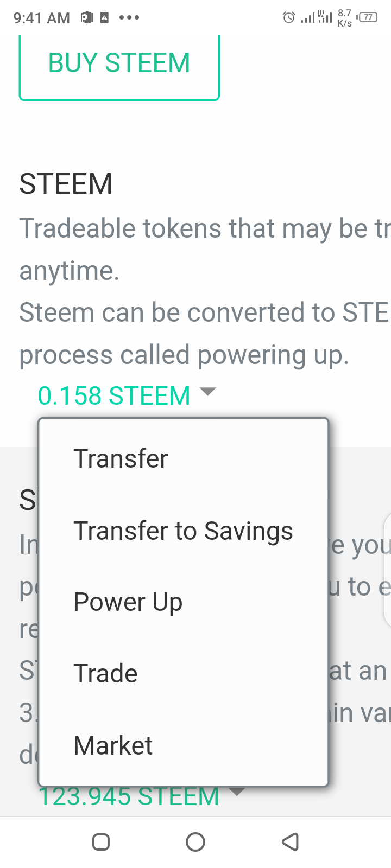The width and height of the screenshot is (391, 868).
Task: Click the BUY STEEM button
Action: 119,64
